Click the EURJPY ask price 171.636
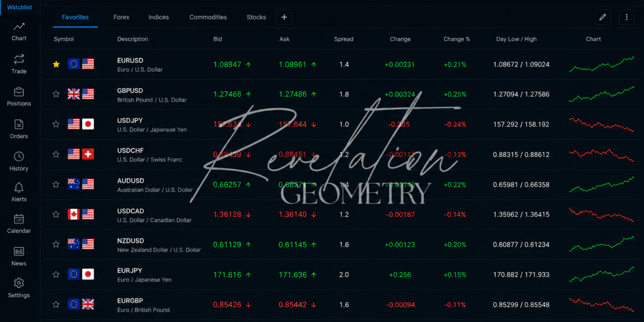644x322 pixels. pos(292,275)
